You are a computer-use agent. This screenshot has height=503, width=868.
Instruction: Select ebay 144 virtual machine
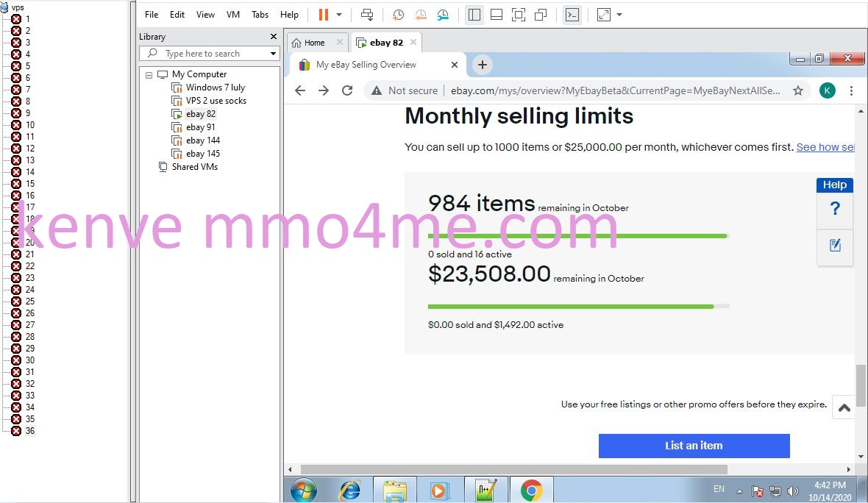click(x=202, y=140)
